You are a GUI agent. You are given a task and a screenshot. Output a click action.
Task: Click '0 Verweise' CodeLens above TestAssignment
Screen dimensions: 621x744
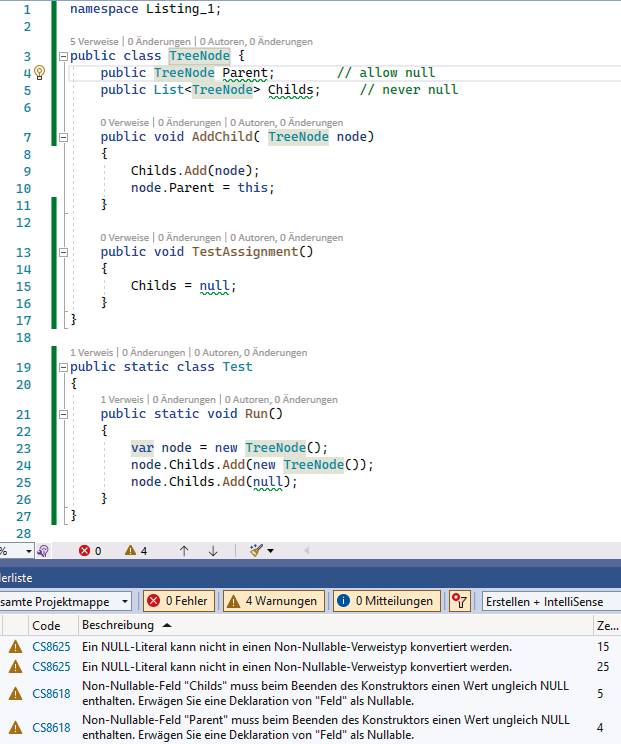pyautogui.click(x=124, y=238)
